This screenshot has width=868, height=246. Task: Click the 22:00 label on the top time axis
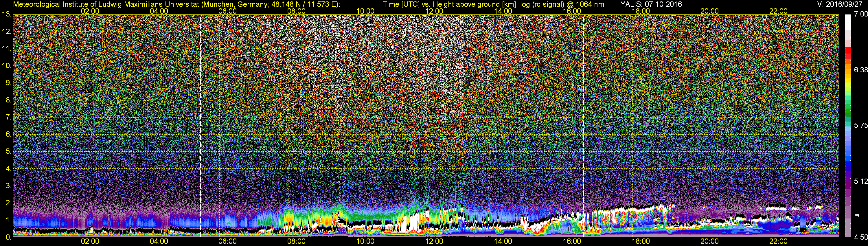point(778,11)
